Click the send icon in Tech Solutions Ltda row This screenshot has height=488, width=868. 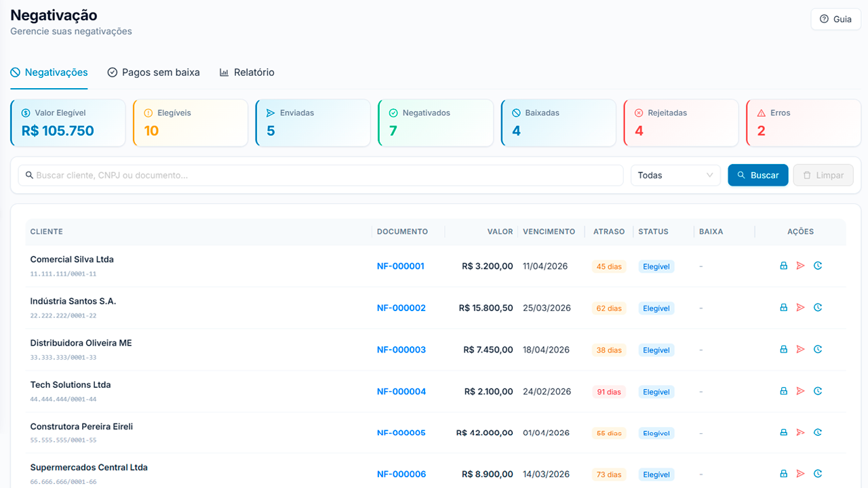point(800,391)
